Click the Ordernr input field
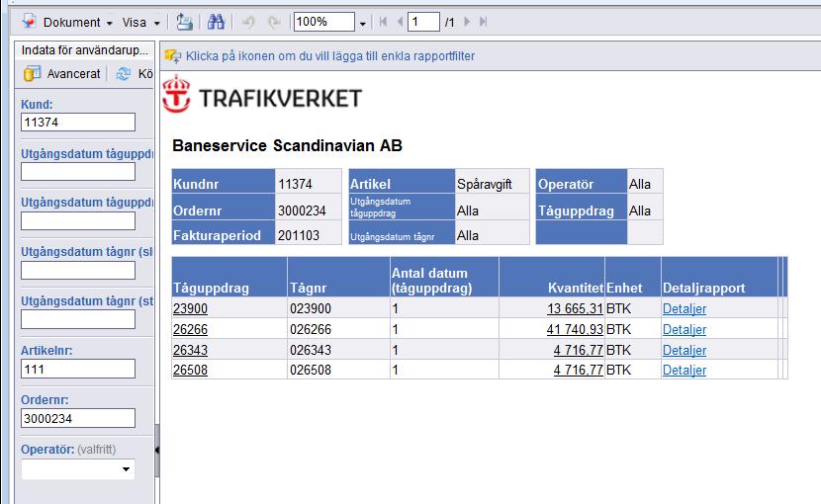The width and height of the screenshot is (821, 504). click(x=78, y=418)
